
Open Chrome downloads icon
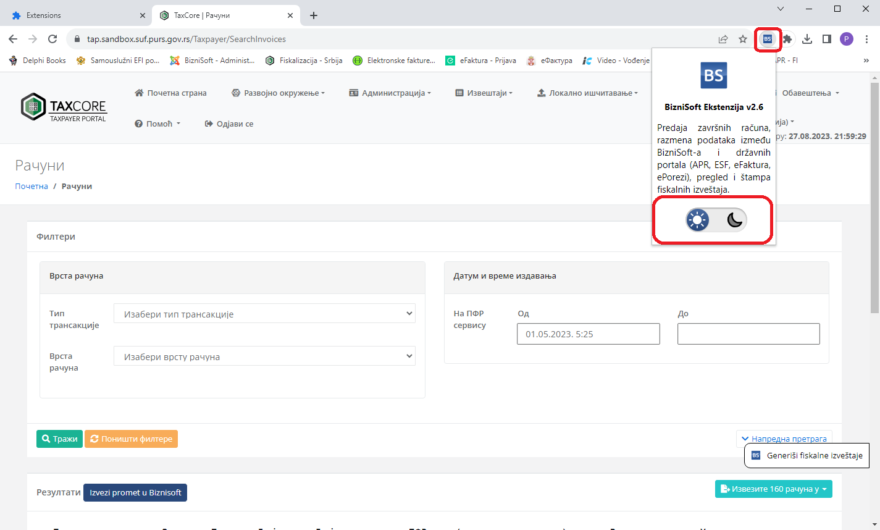coord(807,39)
